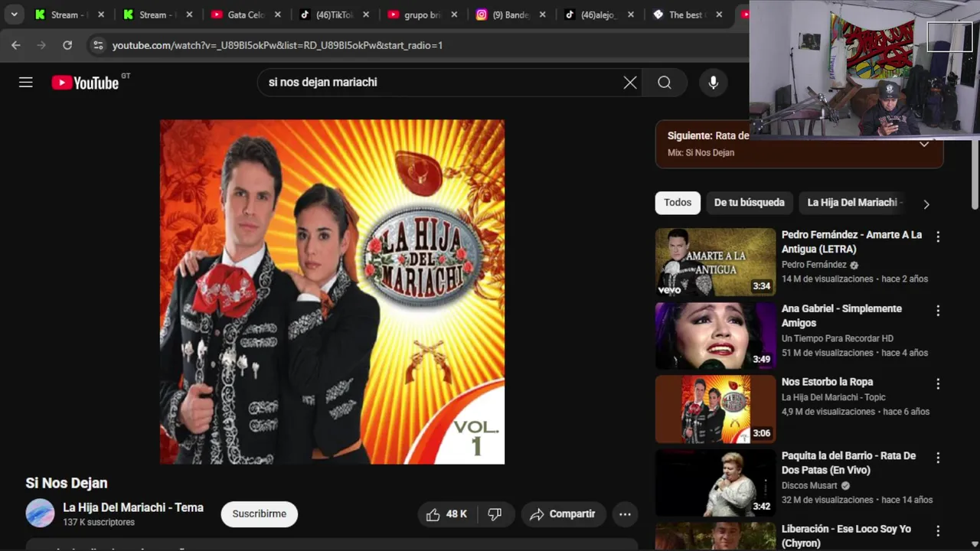The image size is (980, 551).
Task: Close the Gata Celo tab
Action: (278, 15)
